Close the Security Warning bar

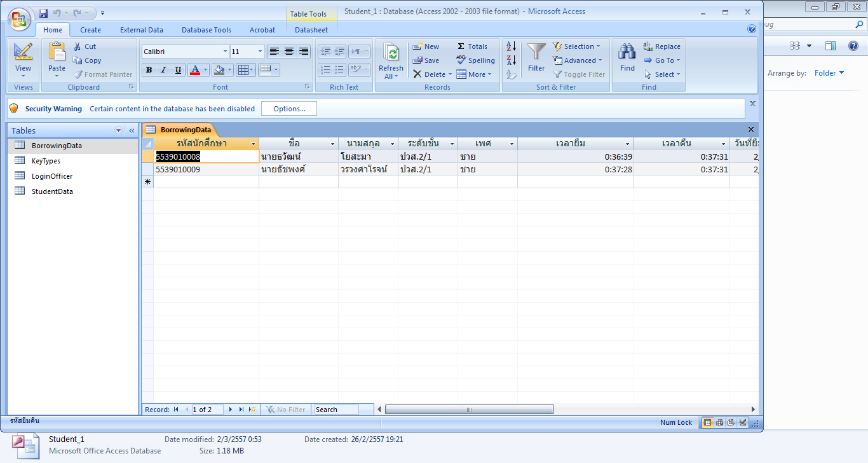click(752, 103)
